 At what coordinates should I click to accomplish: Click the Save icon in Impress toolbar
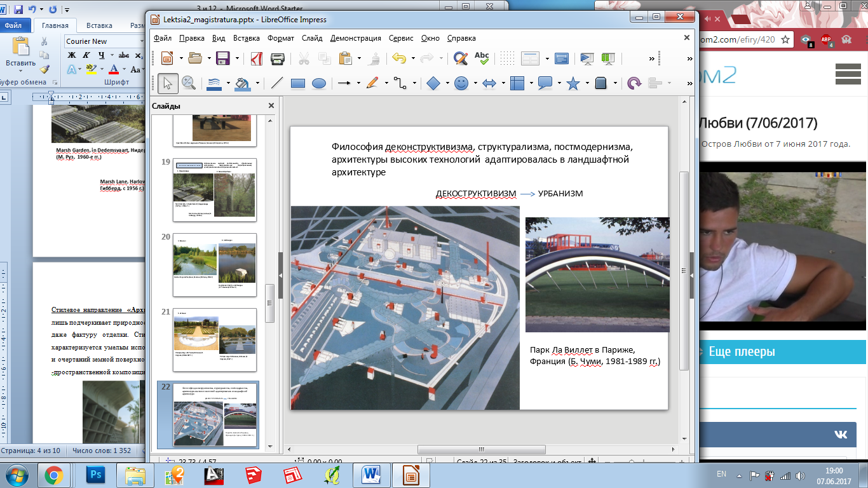[223, 58]
